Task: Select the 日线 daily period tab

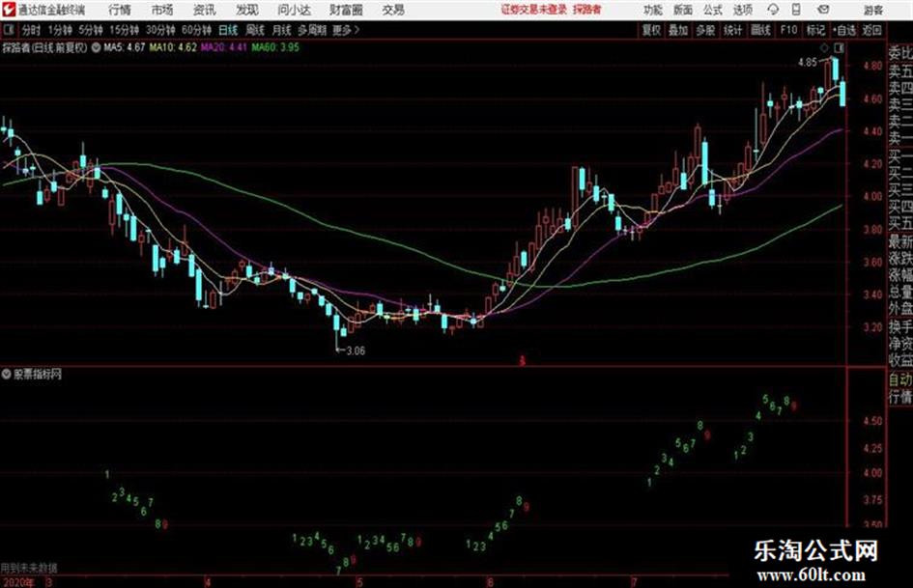Action: pyautogui.click(x=228, y=30)
